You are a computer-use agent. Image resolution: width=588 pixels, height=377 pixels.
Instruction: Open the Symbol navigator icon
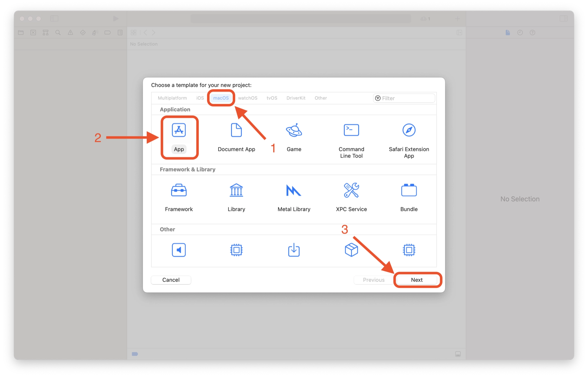46,33
